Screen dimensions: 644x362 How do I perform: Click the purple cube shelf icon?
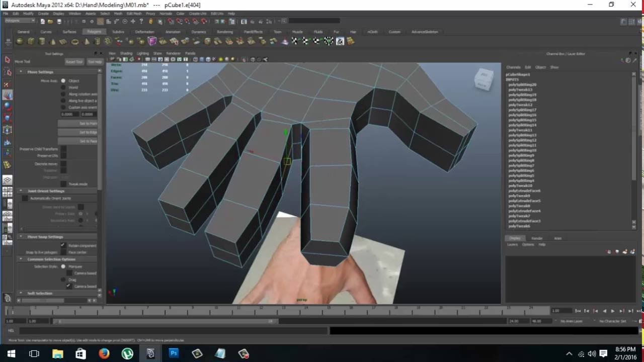[152, 41]
